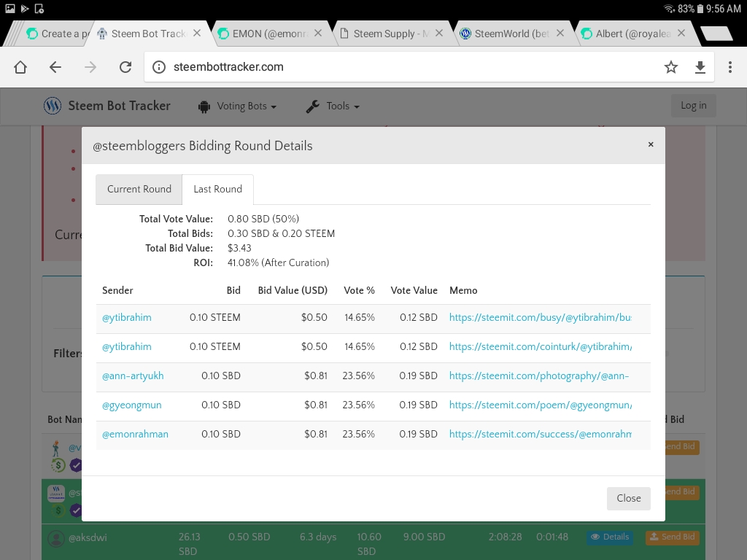Close the Steem Supply browser tab
747x560 pixels.
pos(439,34)
